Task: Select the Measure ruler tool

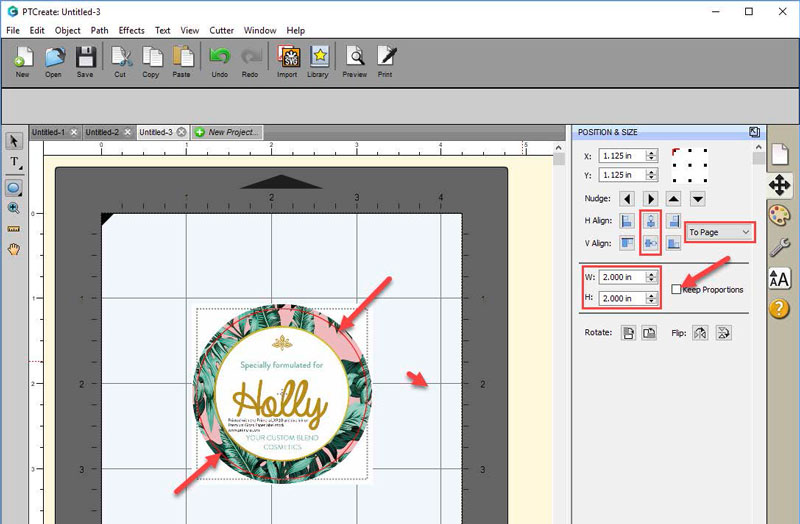Action: pyautogui.click(x=14, y=229)
